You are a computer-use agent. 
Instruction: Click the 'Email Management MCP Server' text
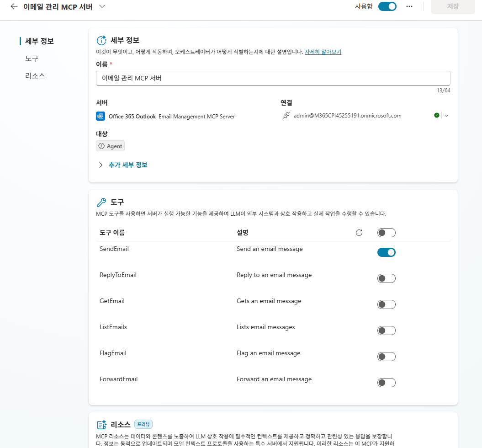coord(197,117)
